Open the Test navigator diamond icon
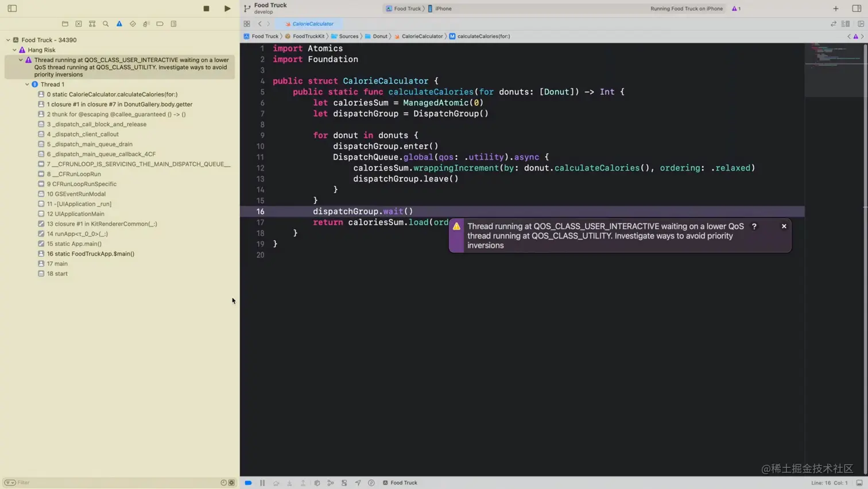Screen dimensions: 868x489 [133, 24]
